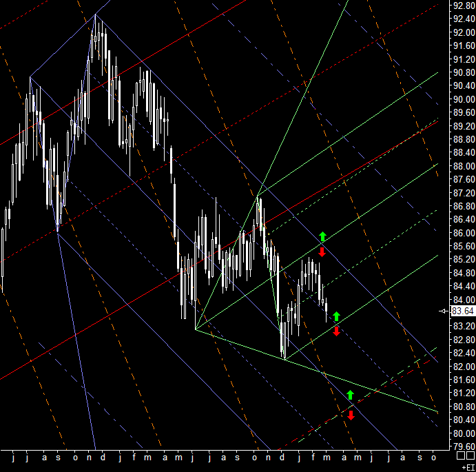Click the 92.00 price axis label

(464, 32)
